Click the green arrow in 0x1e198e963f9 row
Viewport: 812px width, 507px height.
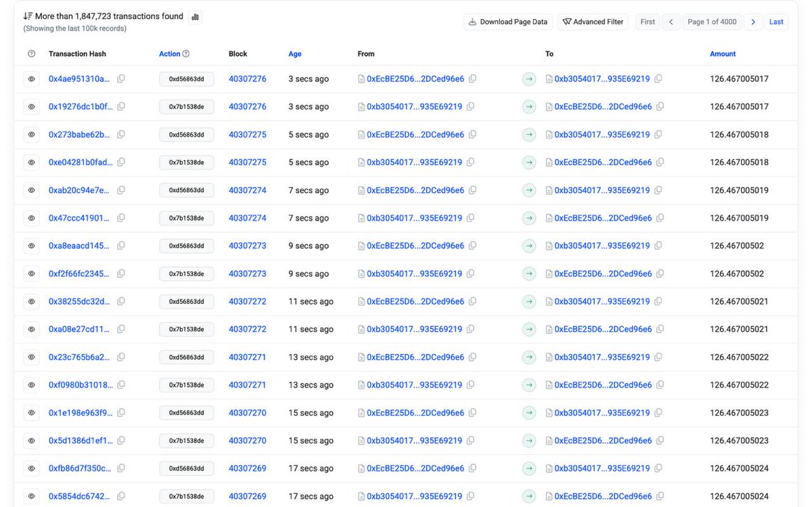529,413
